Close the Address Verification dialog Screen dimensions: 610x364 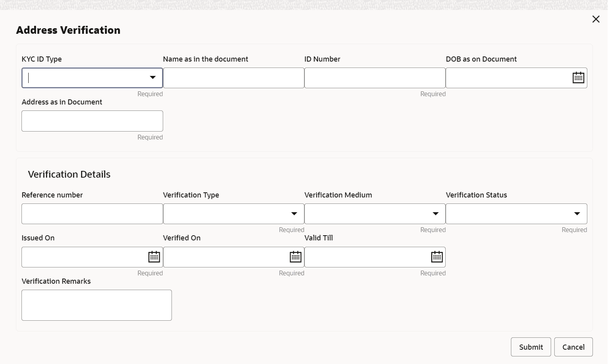tap(596, 19)
